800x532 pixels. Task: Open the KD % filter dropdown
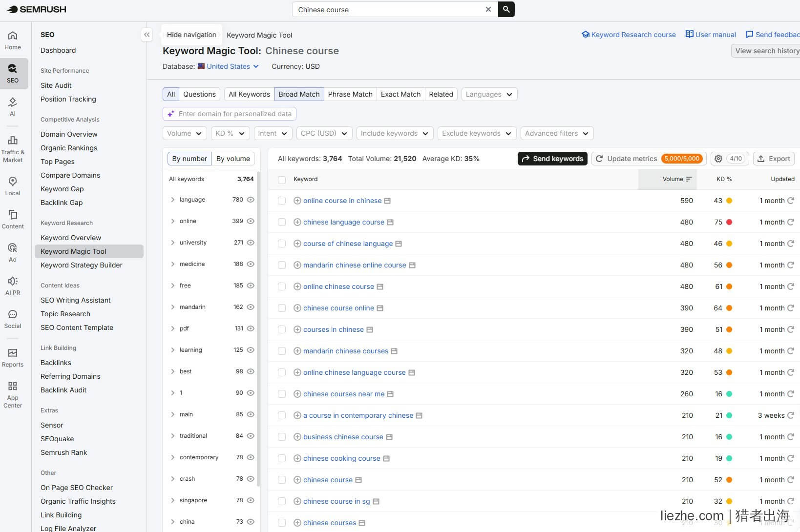(x=231, y=133)
